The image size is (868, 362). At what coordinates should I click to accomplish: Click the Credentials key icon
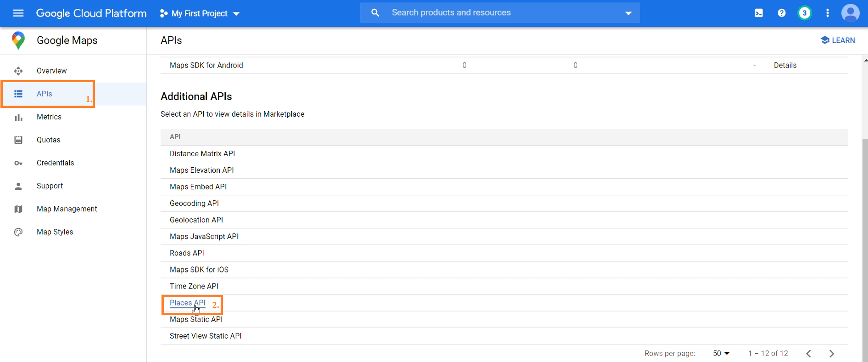[x=18, y=163]
